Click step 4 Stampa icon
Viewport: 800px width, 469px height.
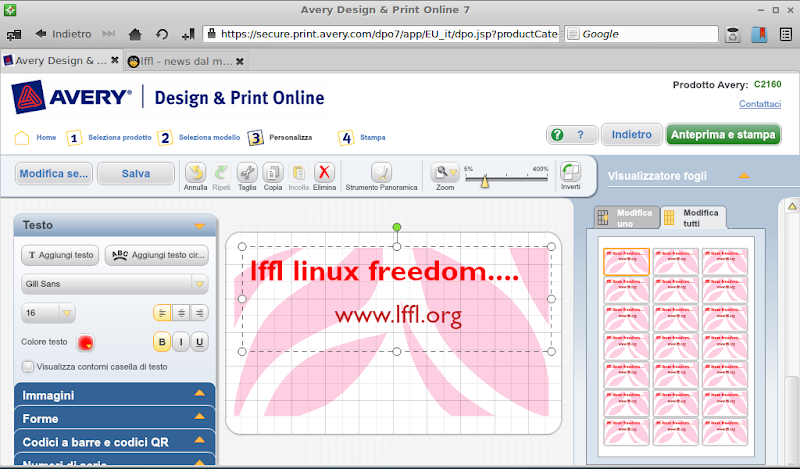pos(346,138)
